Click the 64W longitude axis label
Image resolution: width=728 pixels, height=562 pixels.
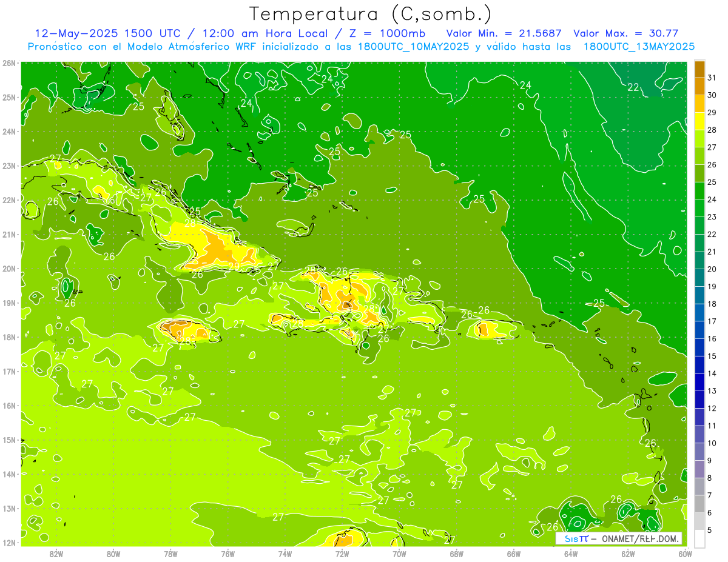[571, 554]
